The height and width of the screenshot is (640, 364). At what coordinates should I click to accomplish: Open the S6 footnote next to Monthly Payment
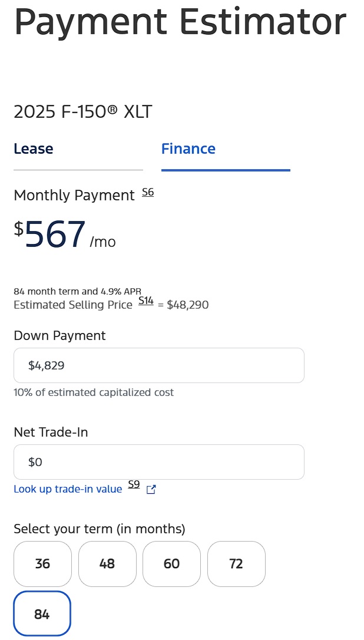tap(148, 192)
